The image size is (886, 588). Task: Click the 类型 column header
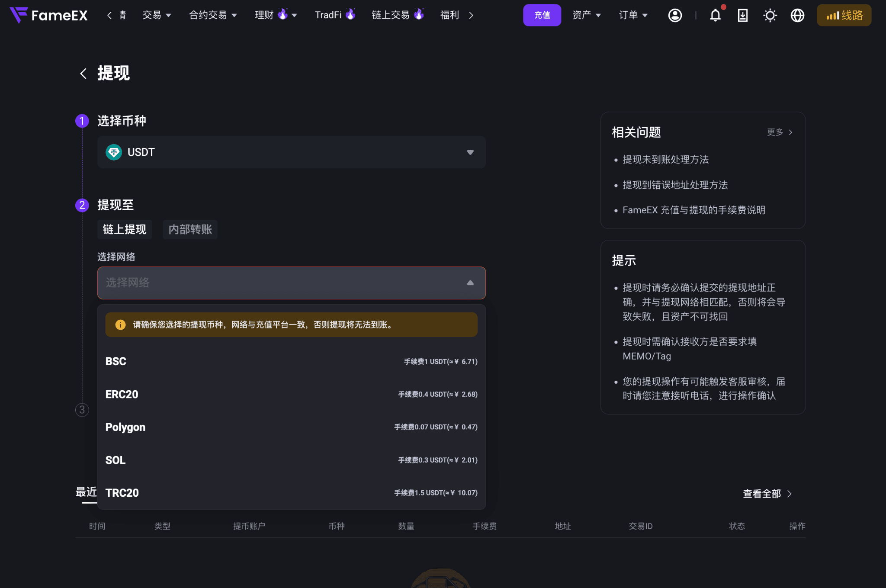(162, 526)
